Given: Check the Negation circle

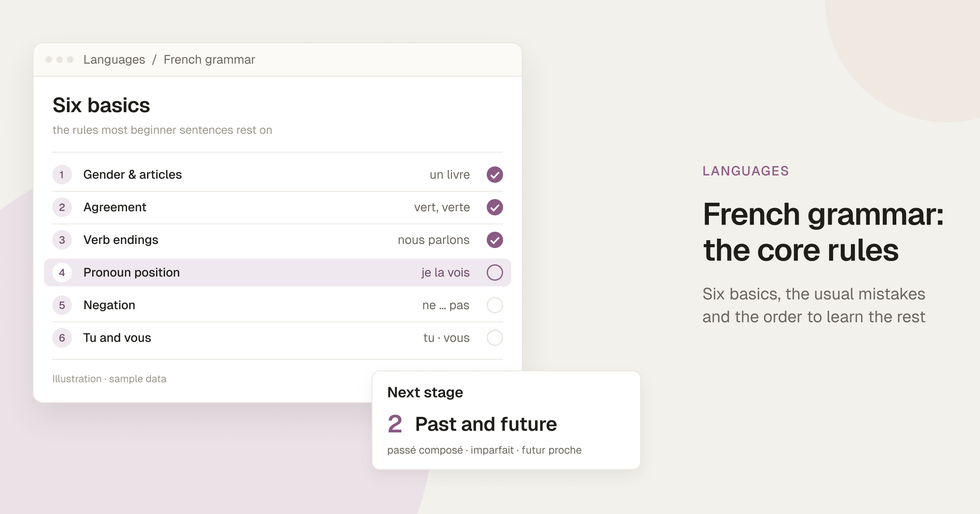Looking at the screenshot, I should [494, 305].
